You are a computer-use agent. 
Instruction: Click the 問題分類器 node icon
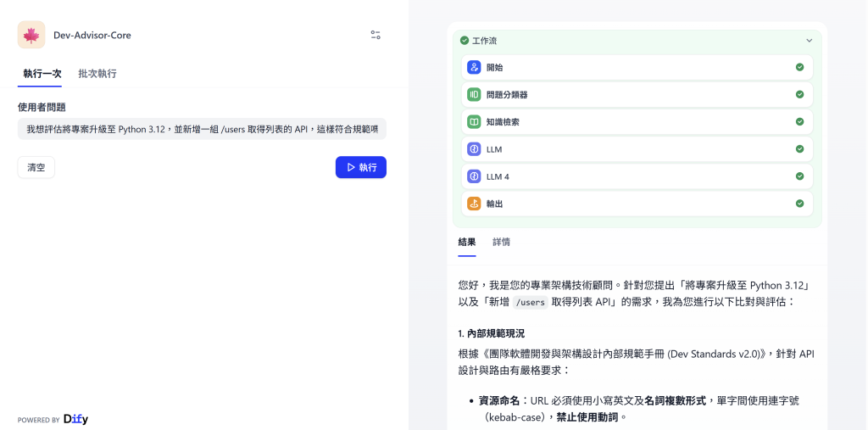(x=474, y=95)
